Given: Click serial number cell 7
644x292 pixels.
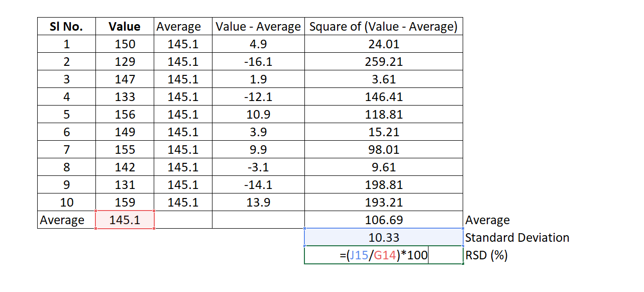Looking at the screenshot, I should [x=66, y=149].
